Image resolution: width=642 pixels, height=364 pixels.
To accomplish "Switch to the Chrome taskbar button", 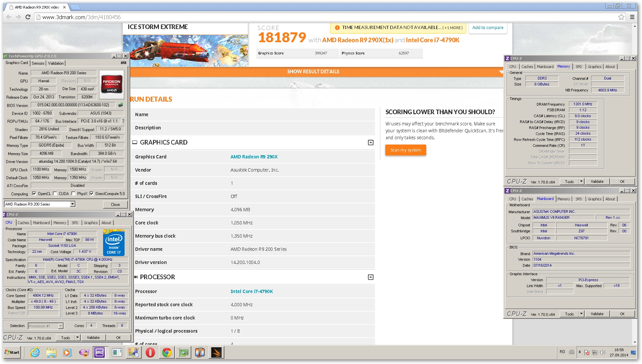I will point(167,352).
